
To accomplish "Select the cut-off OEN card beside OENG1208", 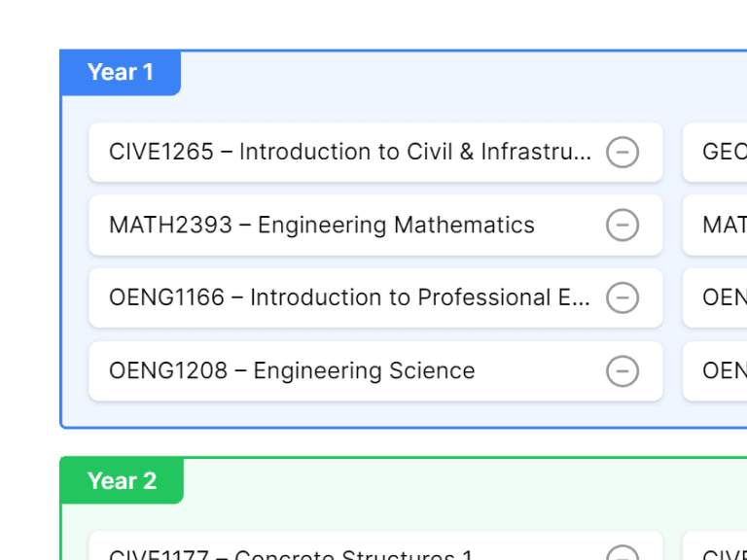I will [x=720, y=371].
